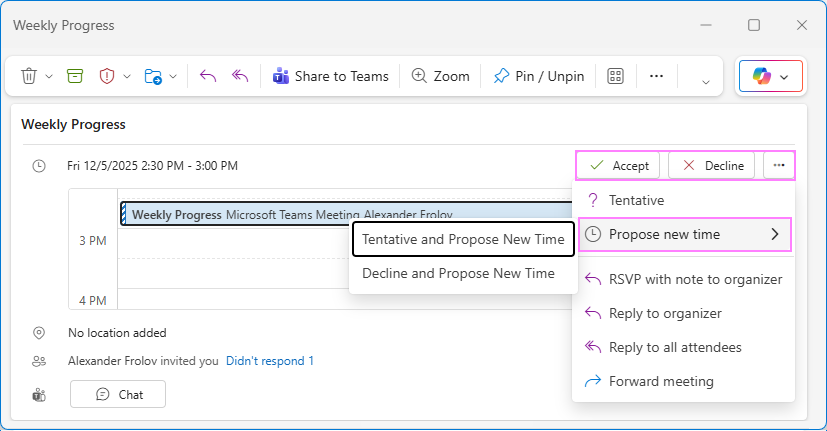
Task: Click Share to Teams
Action: coord(331,76)
